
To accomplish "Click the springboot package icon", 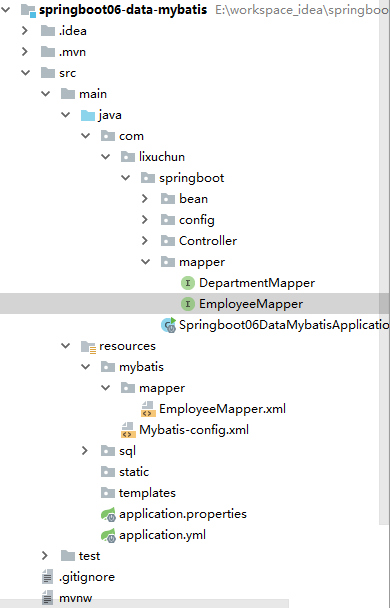I will (x=148, y=178).
